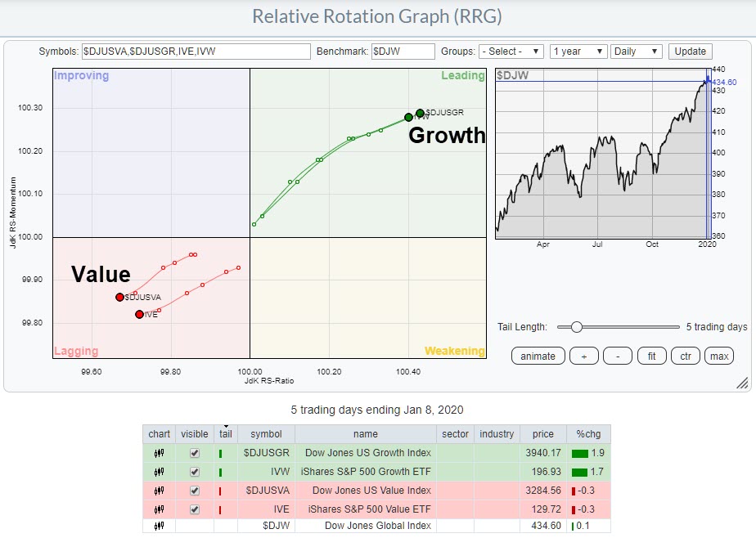This screenshot has width=756, height=538.
Task: Open chart icon for $DJUSVA row
Action: (x=159, y=491)
